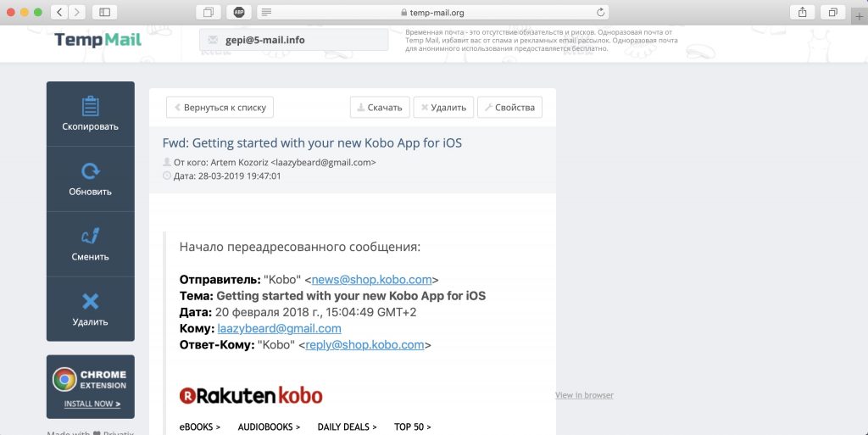Download the email with Скачать button

click(x=380, y=108)
